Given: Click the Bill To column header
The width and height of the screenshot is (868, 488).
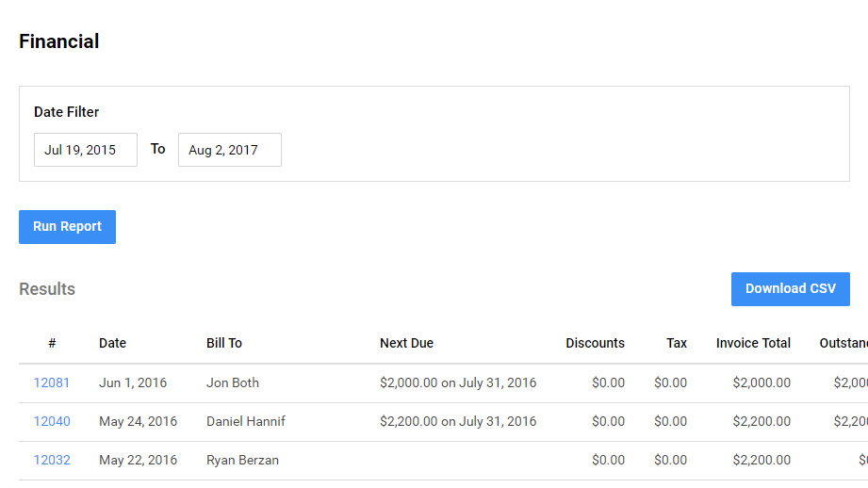Looking at the screenshot, I should pos(224,343).
